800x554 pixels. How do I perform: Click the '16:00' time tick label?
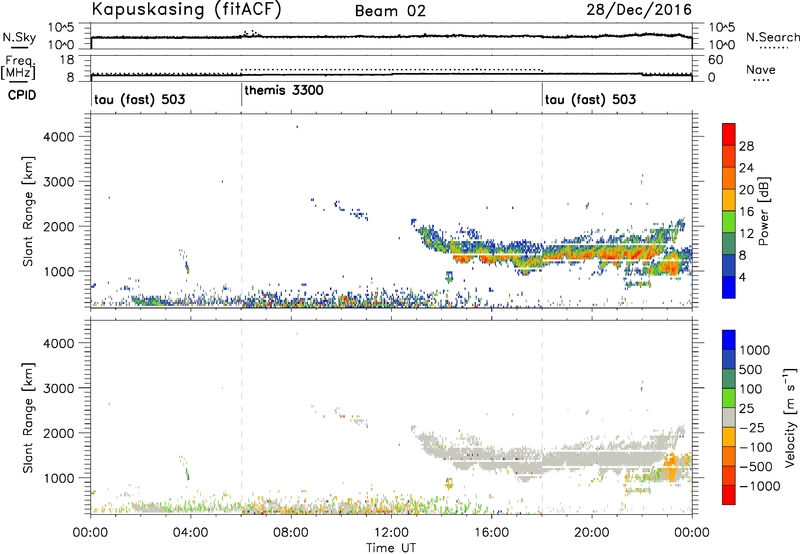point(492,533)
